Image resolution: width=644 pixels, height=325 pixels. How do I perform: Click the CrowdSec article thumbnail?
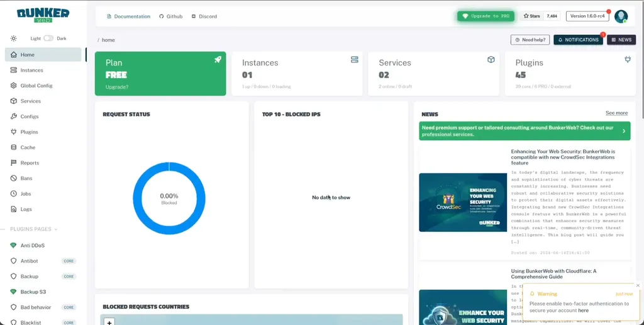point(463,202)
